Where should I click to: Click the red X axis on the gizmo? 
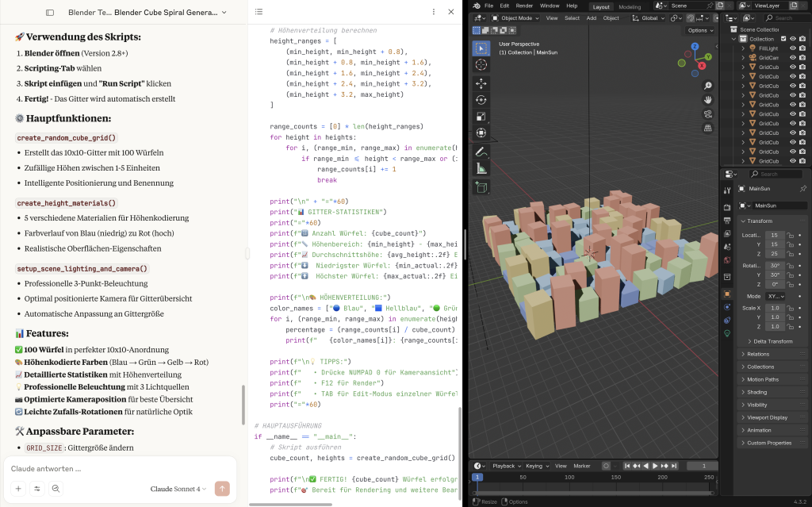[x=702, y=65]
